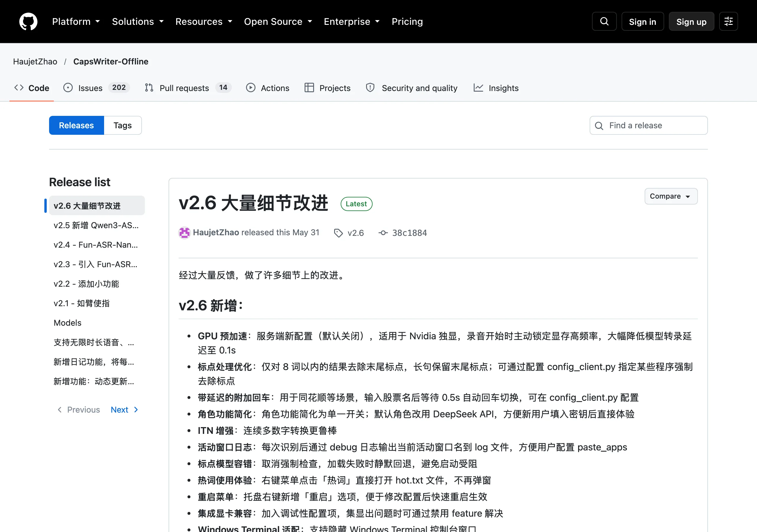Click the HaujetZhao avatar image
This screenshot has width=757, height=532.
point(184,233)
